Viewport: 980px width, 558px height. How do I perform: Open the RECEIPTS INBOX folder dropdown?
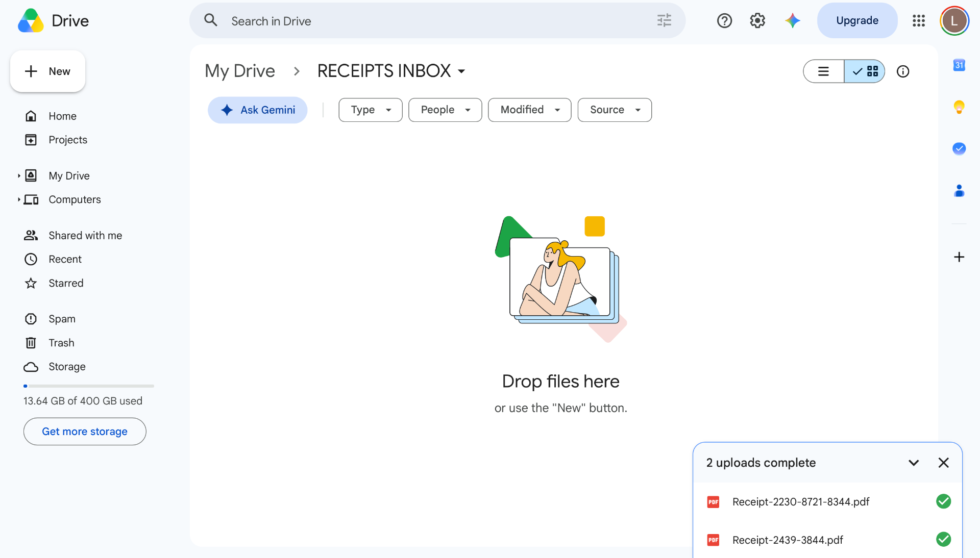tap(461, 71)
